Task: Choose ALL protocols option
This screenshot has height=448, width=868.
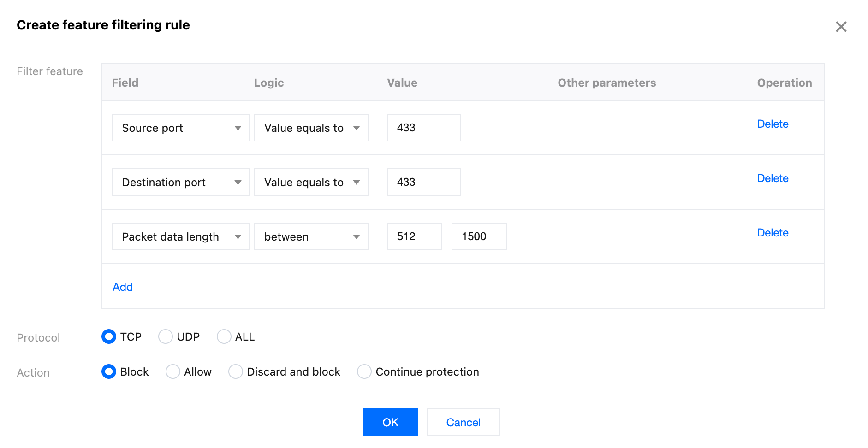Action: 224,337
